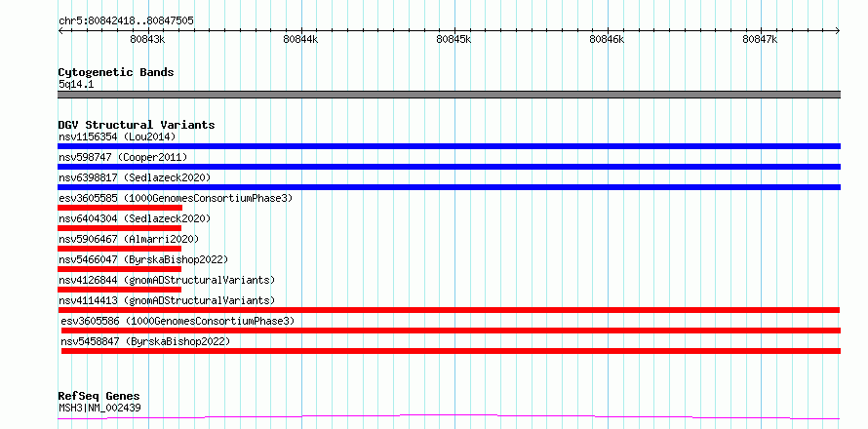Click the nsv1156354 (Lou2014) variant label
Image resolution: width=868 pixels, height=429 pixels.
pyautogui.click(x=117, y=136)
